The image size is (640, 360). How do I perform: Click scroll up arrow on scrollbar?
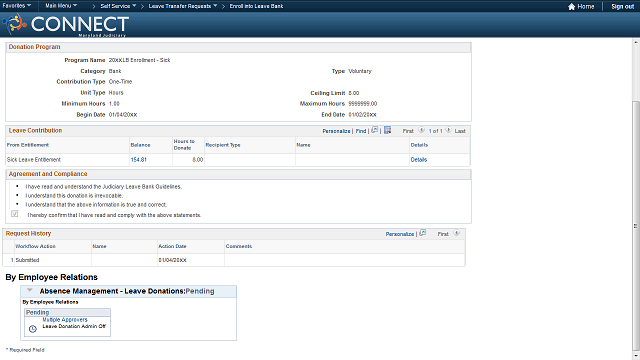tap(636, 42)
